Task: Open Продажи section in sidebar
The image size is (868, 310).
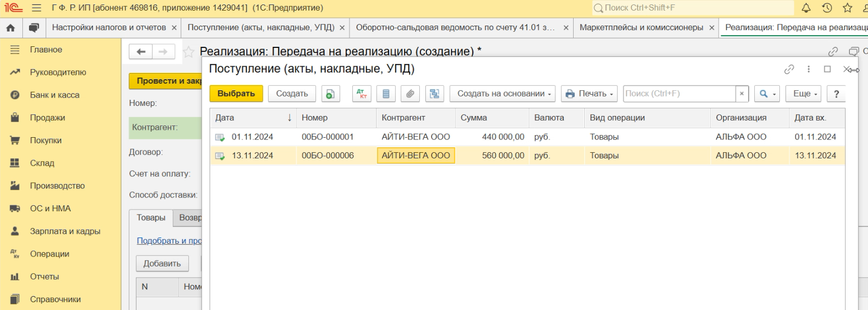Action: click(x=47, y=118)
